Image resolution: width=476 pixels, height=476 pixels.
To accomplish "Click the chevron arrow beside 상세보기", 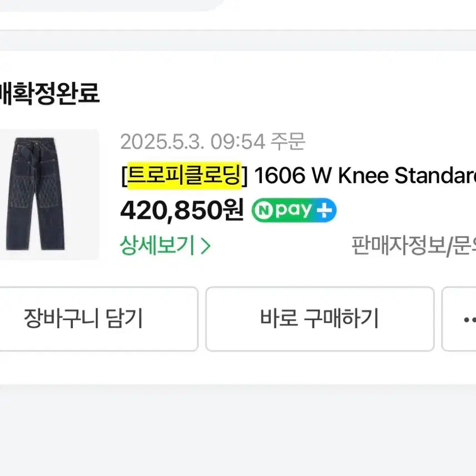I will click(205, 246).
